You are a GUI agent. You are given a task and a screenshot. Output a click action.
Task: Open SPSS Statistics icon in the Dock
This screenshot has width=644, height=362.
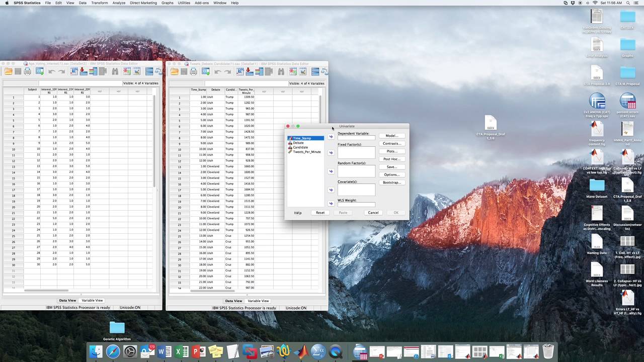coord(318,351)
